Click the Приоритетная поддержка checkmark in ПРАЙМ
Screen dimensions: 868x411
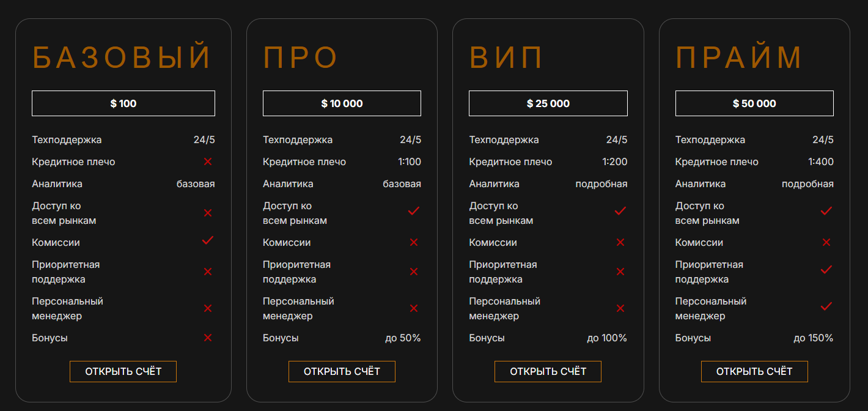[826, 269]
